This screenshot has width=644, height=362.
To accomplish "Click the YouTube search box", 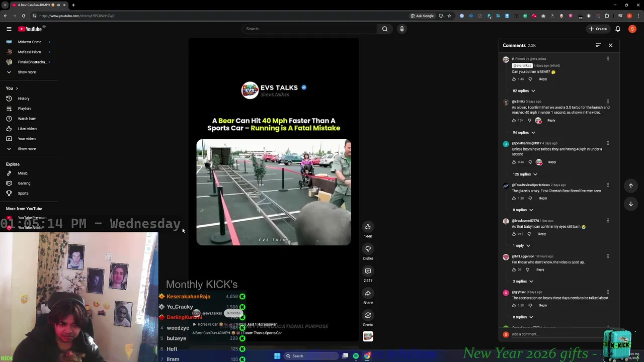I will 309,29.
